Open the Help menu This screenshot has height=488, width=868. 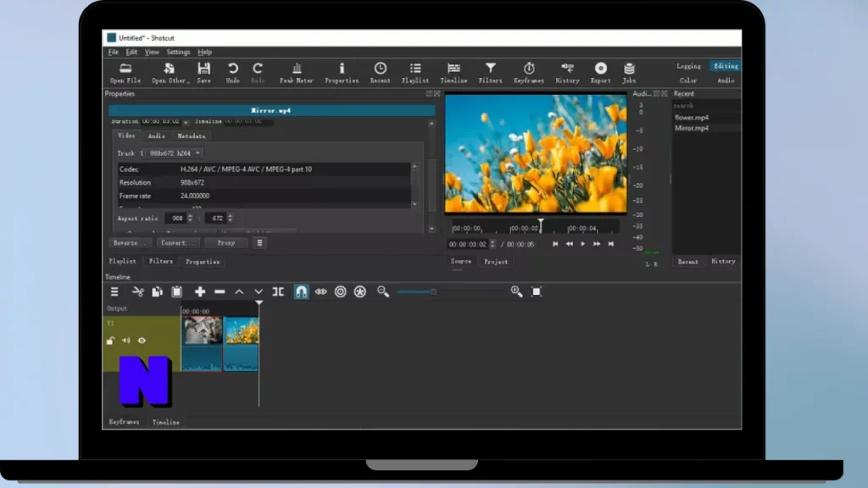pyautogui.click(x=205, y=52)
